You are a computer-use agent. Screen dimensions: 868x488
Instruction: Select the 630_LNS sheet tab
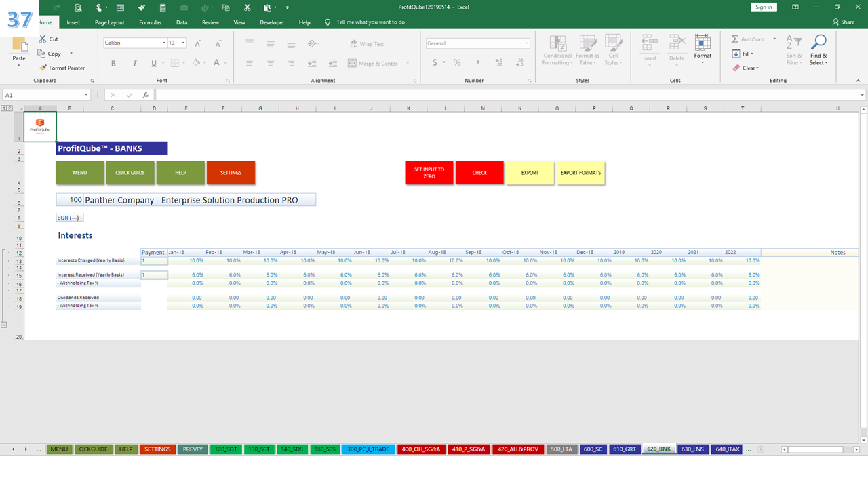tap(692, 449)
